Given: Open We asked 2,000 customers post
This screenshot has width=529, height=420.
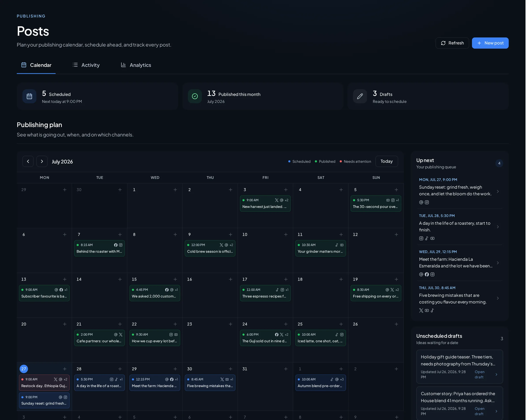Looking at the screenshot, I should [x=155, y=293].
